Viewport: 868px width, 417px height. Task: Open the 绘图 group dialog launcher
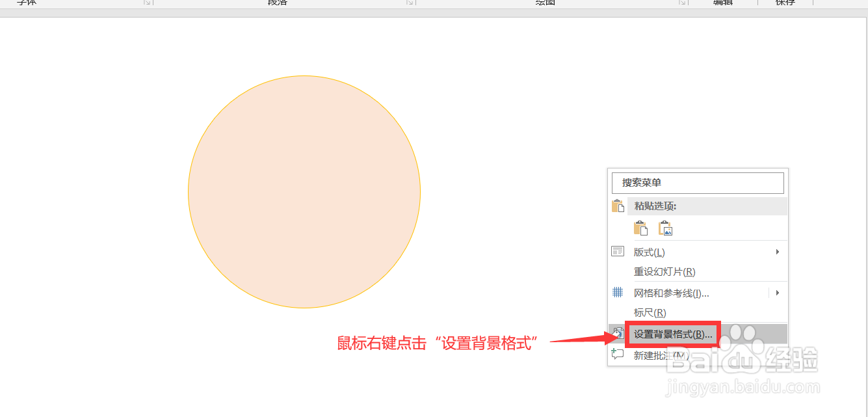pos(682,3)
